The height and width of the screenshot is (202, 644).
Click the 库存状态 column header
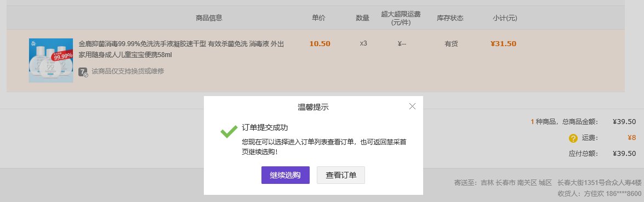pos(450,18)
